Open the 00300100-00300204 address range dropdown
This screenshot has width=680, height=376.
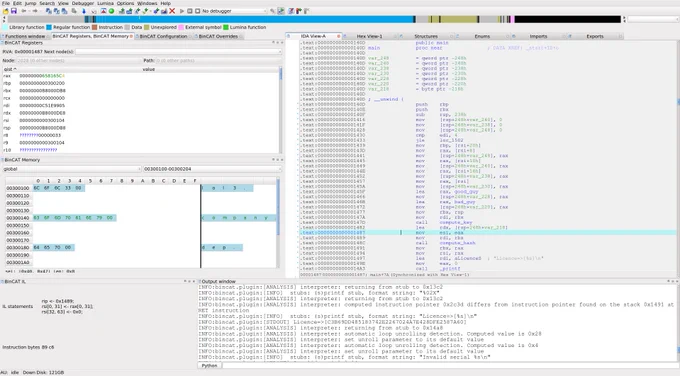[212, 169]
